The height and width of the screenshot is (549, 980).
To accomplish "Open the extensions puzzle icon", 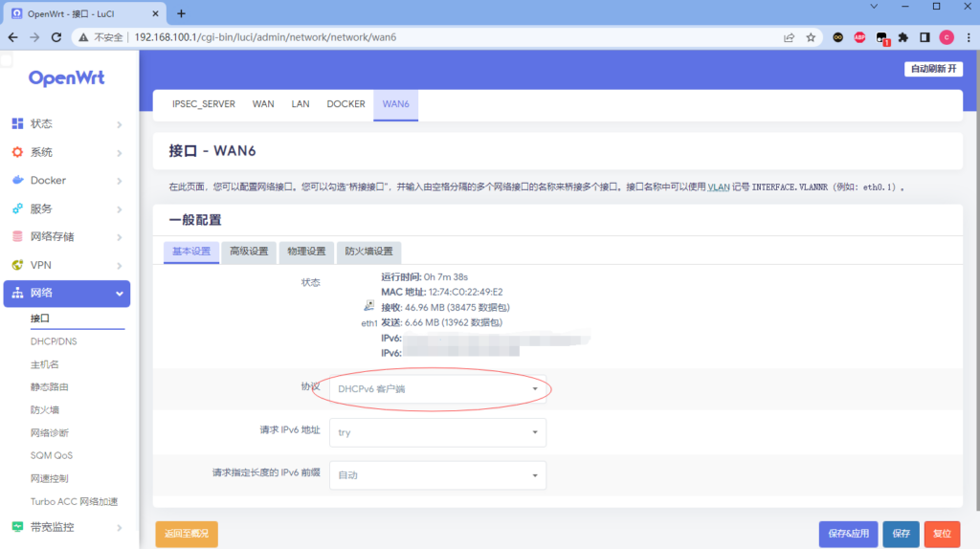I will click(x=903, y=37).
